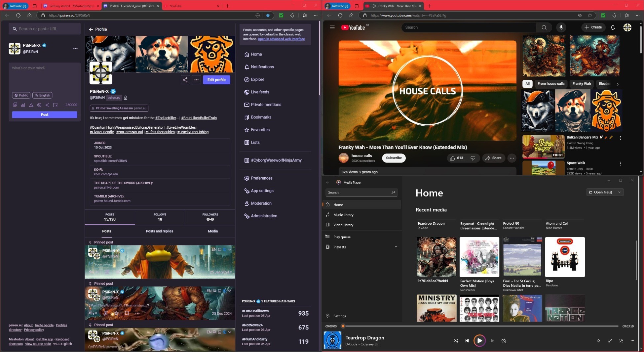Viewport: 644px width, 352px height.
Task: Open Private mentions in Mastodon navigation
Action: click(x=263, y=105)
